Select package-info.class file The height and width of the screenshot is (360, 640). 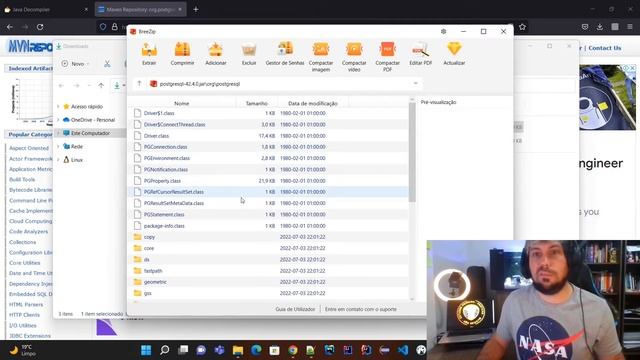[x=269, y=226]
